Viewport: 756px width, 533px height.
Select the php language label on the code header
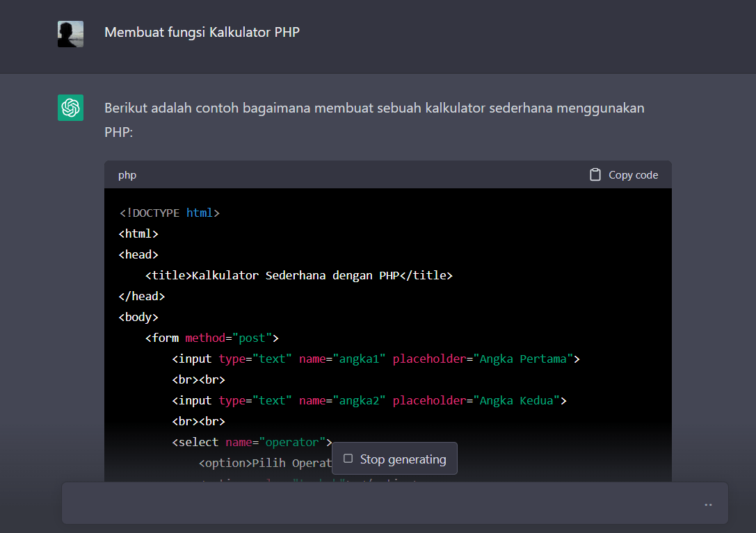click(x=127, y=174)
